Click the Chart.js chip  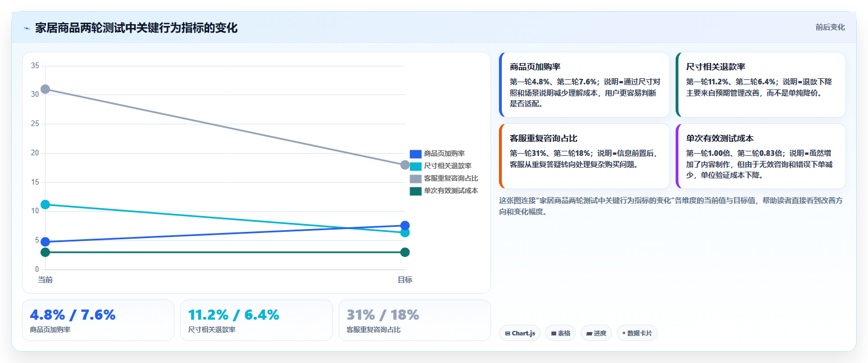click(520, 333)
